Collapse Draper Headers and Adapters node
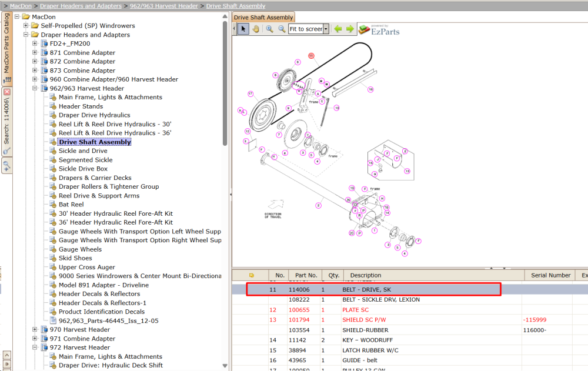 pos(26,35)
